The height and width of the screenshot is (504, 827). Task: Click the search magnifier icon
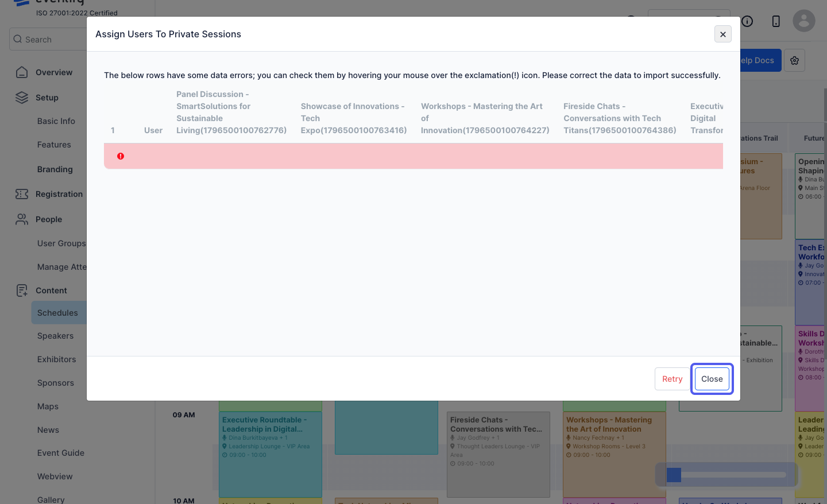coord(18,40)
